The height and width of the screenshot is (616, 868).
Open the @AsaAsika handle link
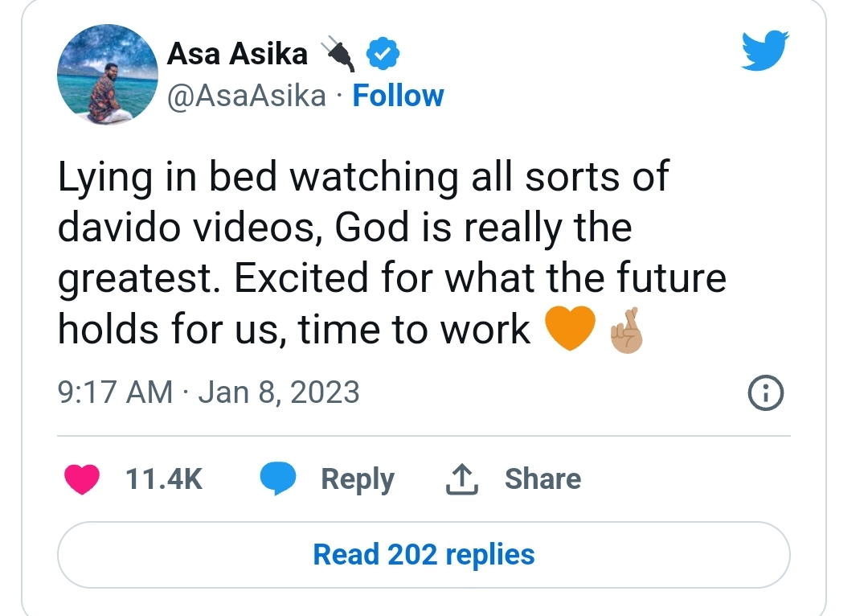tap(247, 96)
